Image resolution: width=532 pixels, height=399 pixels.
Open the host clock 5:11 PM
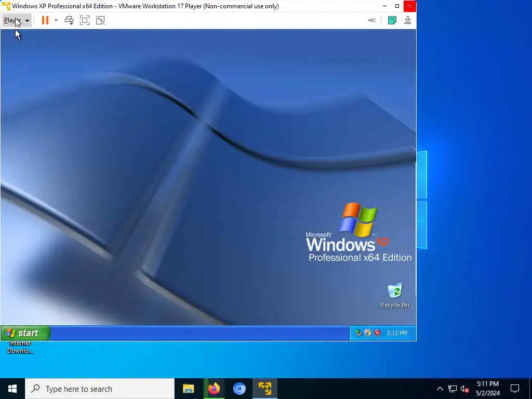pyautogui.click(x=487, y=389)
